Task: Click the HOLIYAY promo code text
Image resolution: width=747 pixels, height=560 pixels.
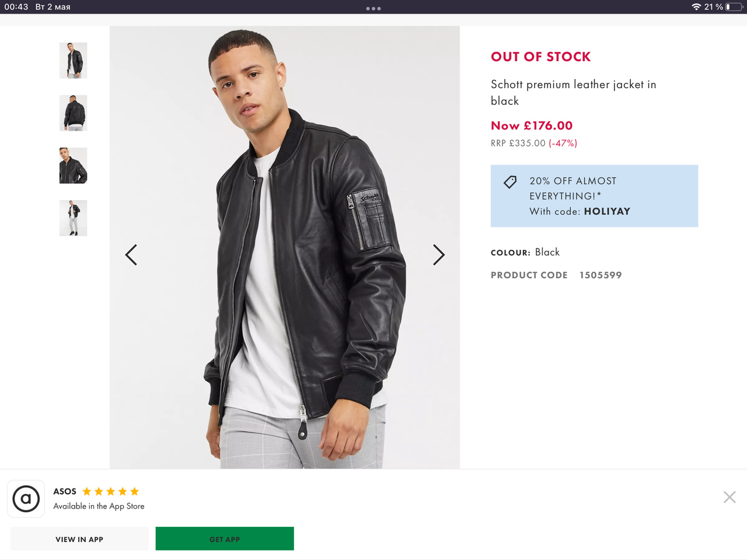Action: tap(607, 211)
